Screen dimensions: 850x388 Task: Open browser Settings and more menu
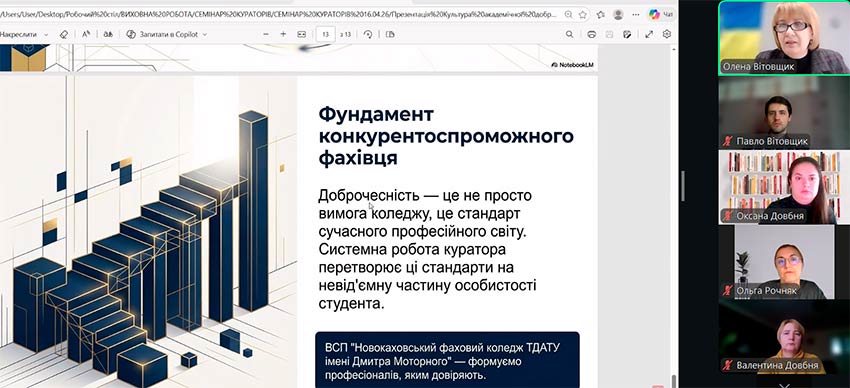click(636, 15)
